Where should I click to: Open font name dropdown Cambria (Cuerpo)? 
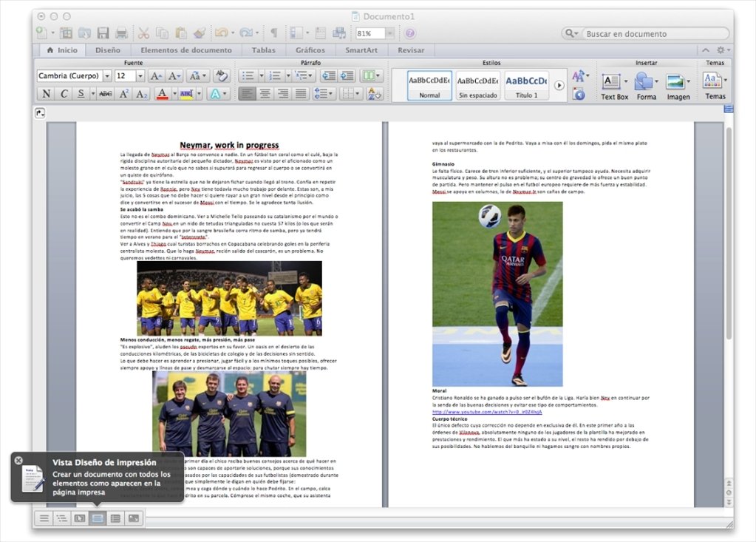coord(107,75)
